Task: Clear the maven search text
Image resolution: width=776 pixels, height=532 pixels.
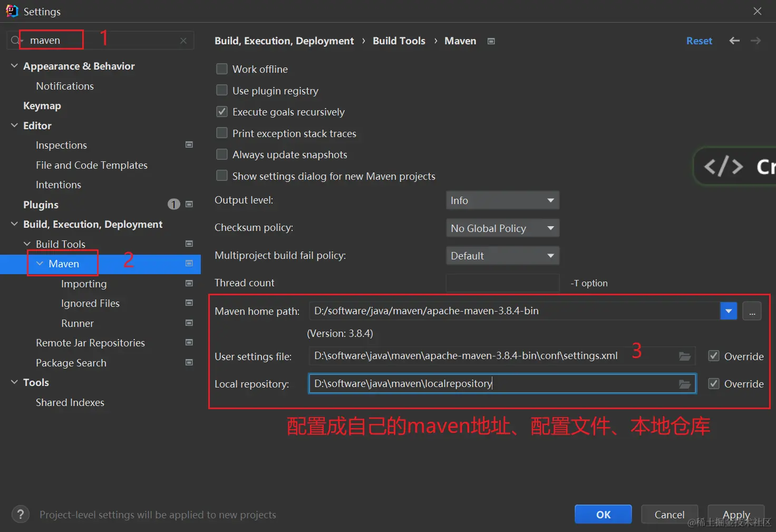Action: (183, 41)
